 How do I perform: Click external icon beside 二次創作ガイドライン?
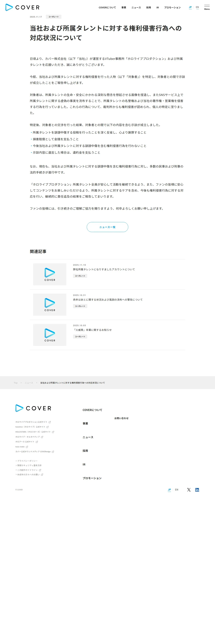tap(40, 470)
